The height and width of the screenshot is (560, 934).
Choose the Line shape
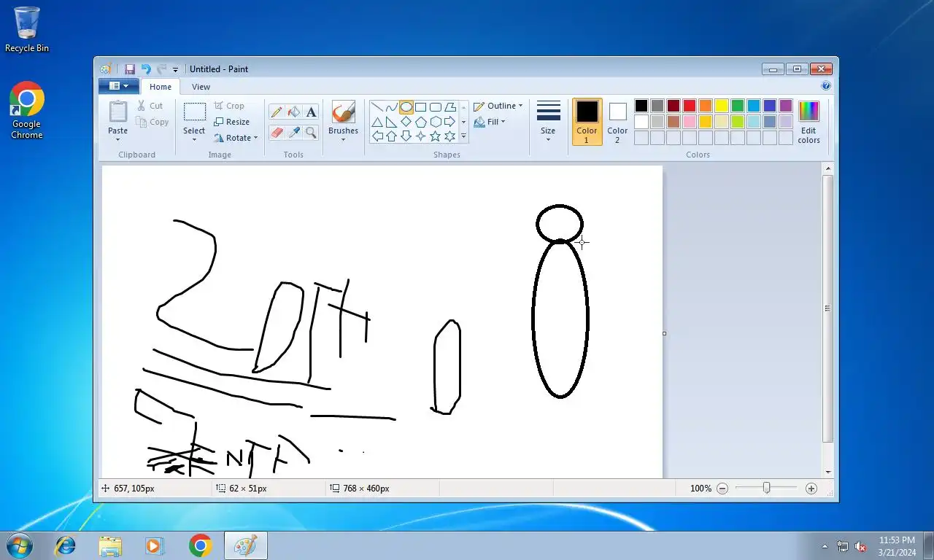tap(377, 107)
